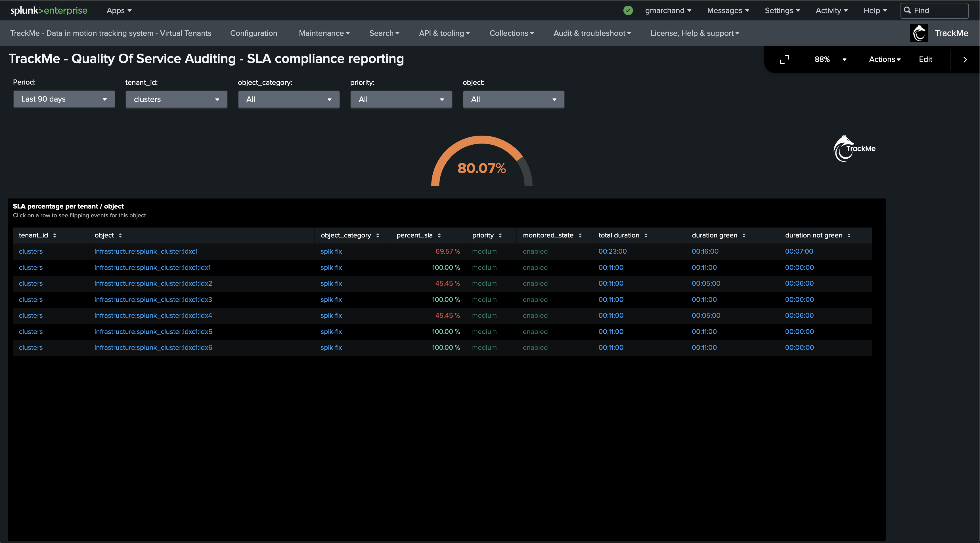Open the Configuration nav item
980x543 pixels.
pyautogui.click(x=254, y=33)
